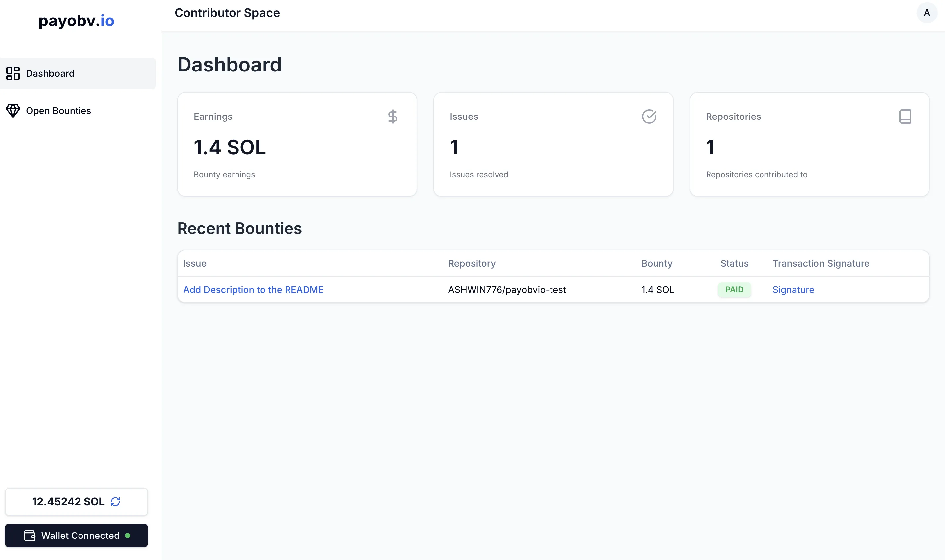Open Add Description to the README issue
This screenshot has width=945, height=560.
point(253,290)
